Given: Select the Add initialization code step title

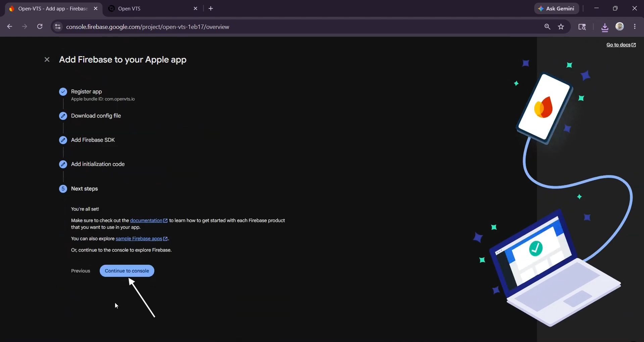Looking at the screenshot, I should point(98,164).
